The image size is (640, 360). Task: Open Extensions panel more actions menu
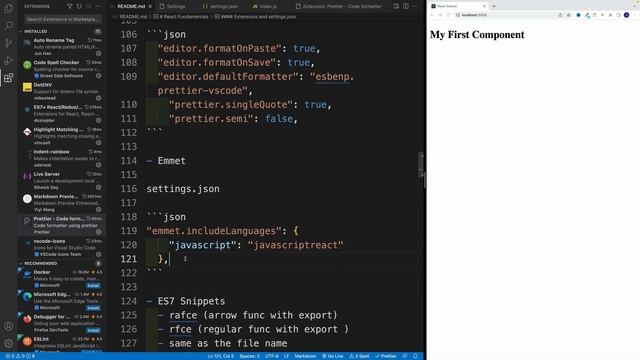click(98, 7)
